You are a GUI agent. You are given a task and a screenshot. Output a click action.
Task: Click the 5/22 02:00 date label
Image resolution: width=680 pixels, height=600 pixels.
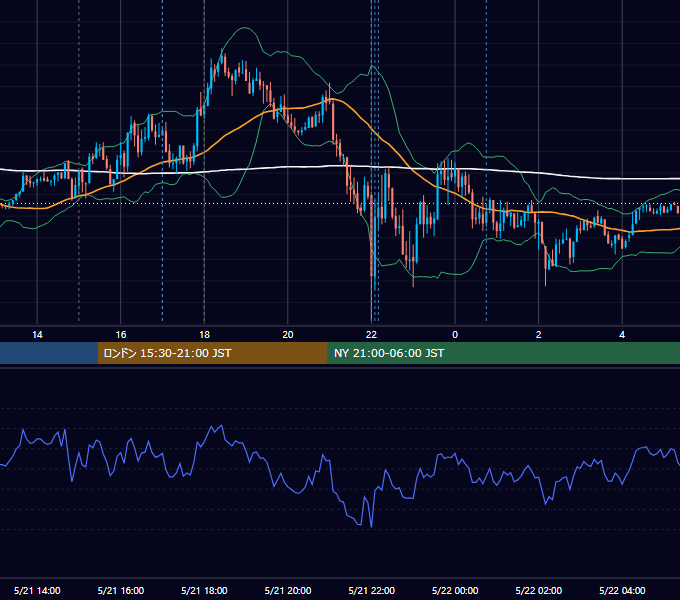[x=539, y=590]
